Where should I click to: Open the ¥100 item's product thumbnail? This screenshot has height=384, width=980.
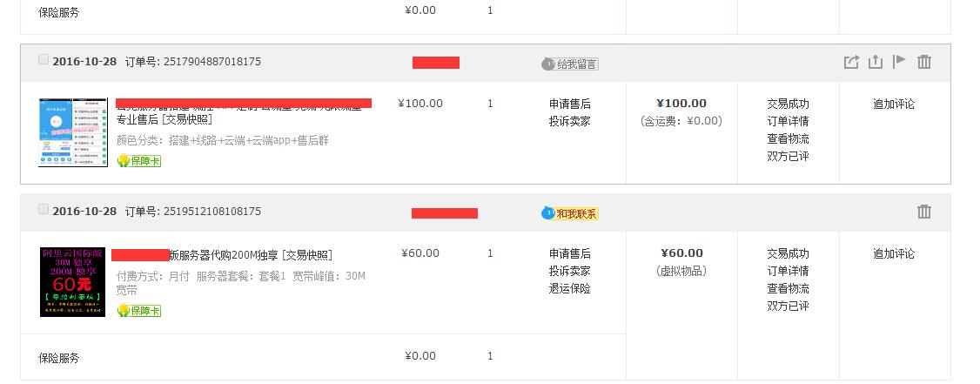pyautogui.click(x=73, y=132)
